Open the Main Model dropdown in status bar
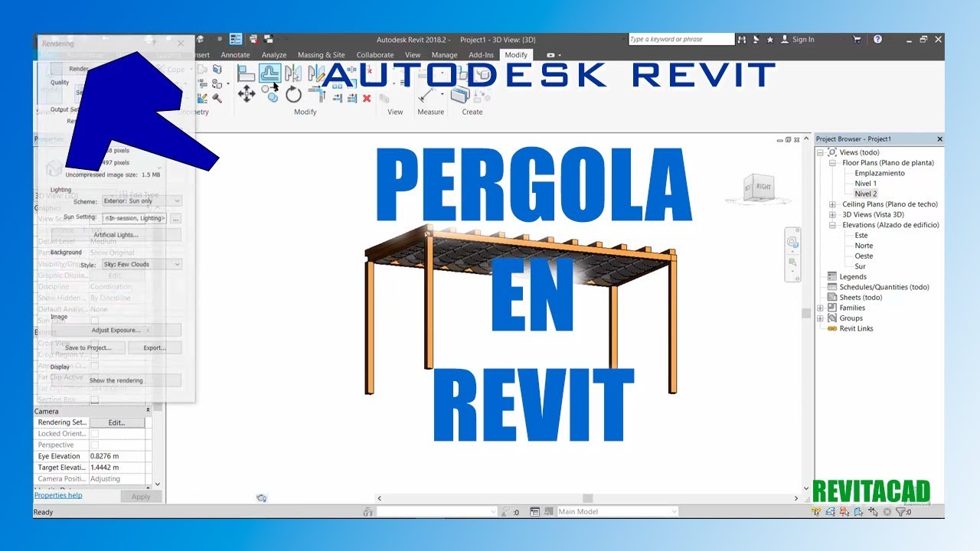The image size is (980, 551). 617,512
